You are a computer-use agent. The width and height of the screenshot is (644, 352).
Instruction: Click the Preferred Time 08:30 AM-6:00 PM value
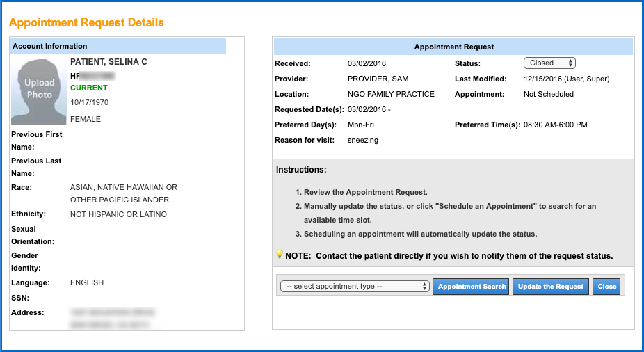tap(555, 125)
